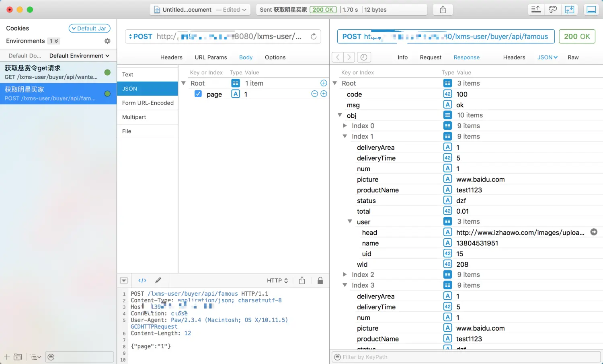This screenshot has height=364, width=603.
Task: Collapse the Root node in the Body panel
Action: [x=183, y=83]
